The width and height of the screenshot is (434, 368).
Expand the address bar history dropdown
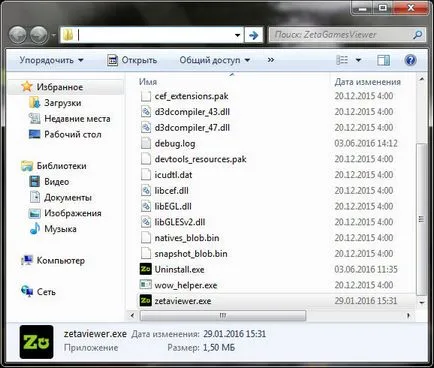(237, 35)
